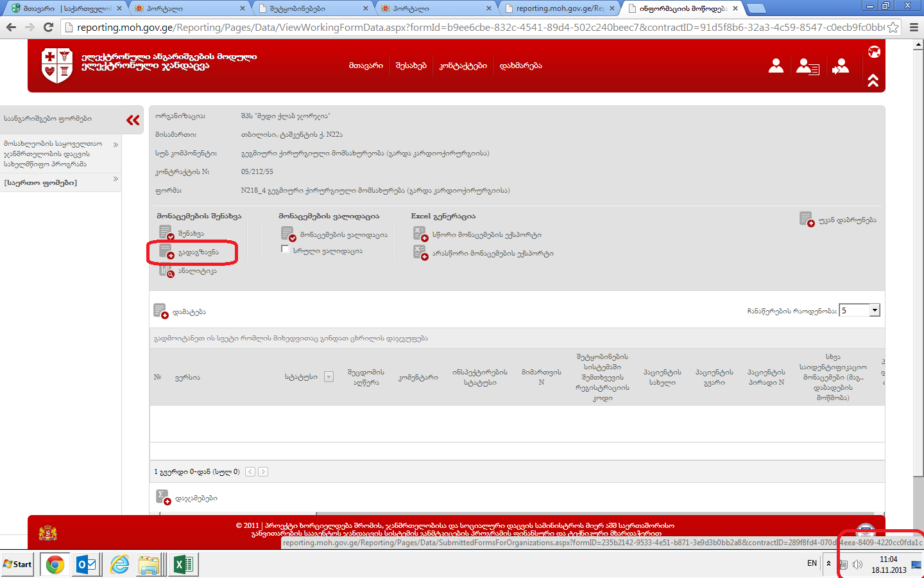The width and height of the screenshot is (924, 578).
Task: Select the [საერთო ფორმები] sidebar item
Action: 40,182
